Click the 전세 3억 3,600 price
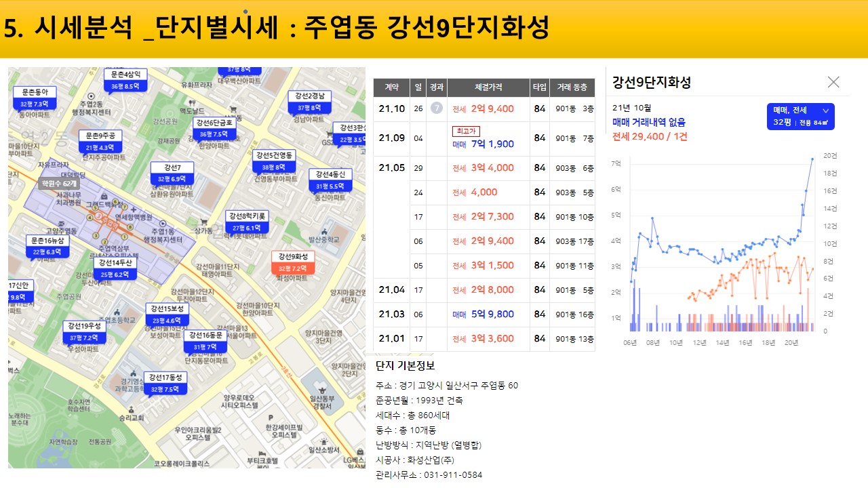This screenshot has height=488, width=868. click(x=484, y=339)
